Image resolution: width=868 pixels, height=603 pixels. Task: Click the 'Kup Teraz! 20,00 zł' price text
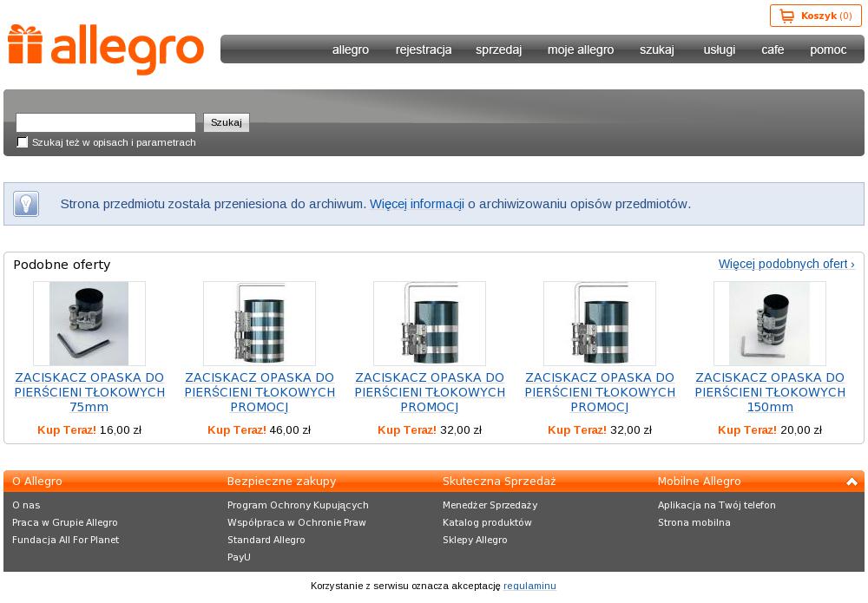click(770, 429)
